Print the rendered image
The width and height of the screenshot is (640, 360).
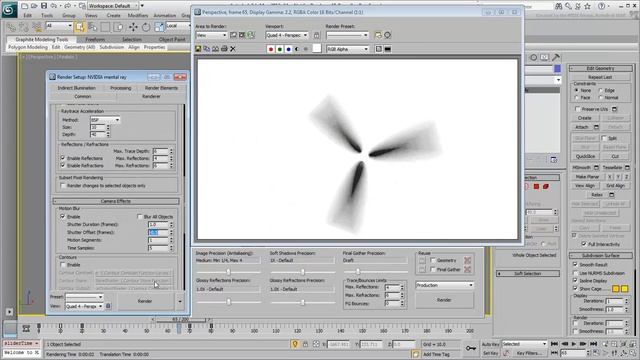coord(224,49)
